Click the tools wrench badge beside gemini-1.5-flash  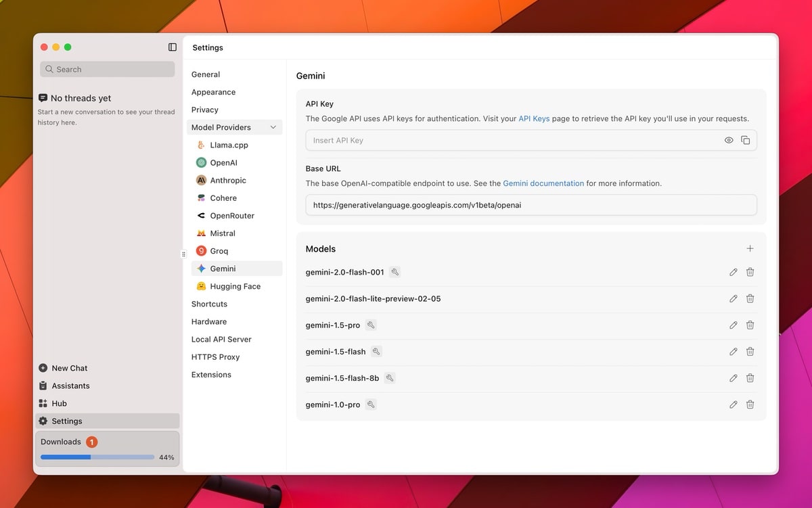376,352
